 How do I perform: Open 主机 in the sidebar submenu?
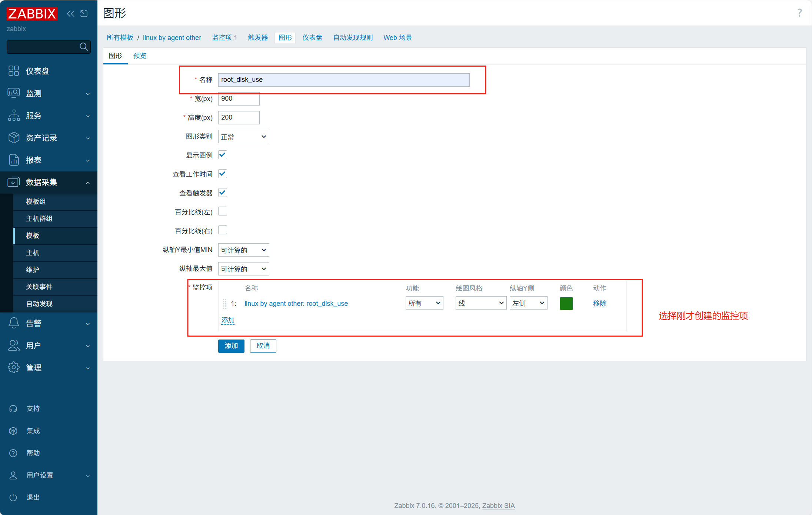55,253
